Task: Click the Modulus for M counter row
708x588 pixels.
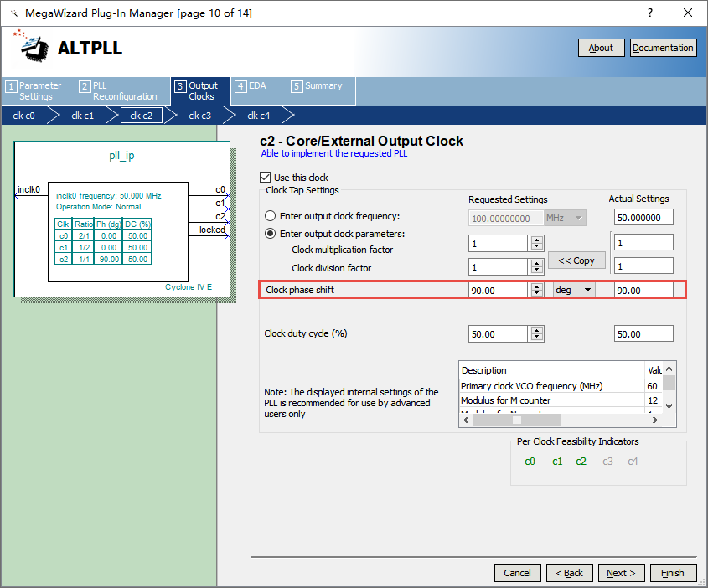Action: [561, 400]
